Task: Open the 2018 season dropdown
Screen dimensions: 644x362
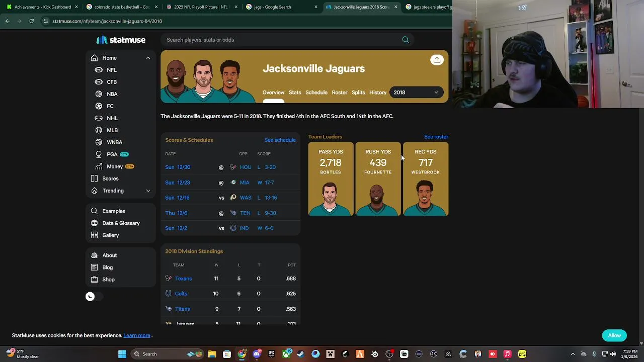Action: [416, 93]
